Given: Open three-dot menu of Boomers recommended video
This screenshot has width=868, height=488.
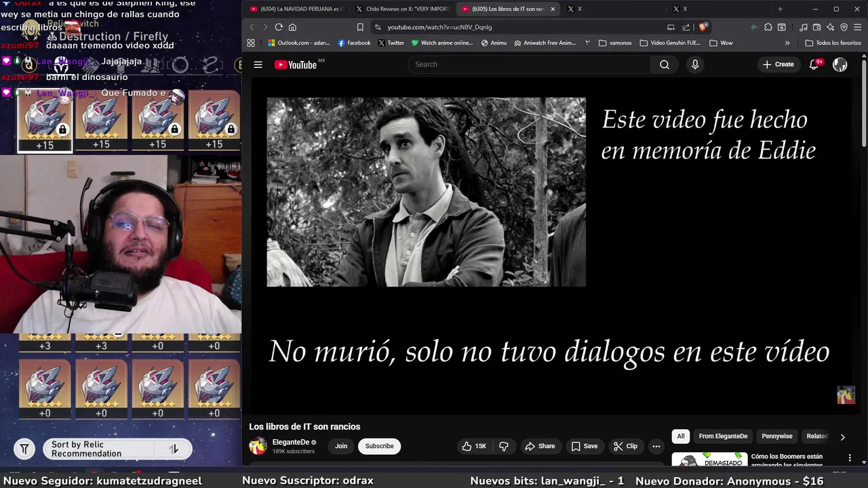Looking at the screenshot, I should pyautogui.click(x=850, y=458).
